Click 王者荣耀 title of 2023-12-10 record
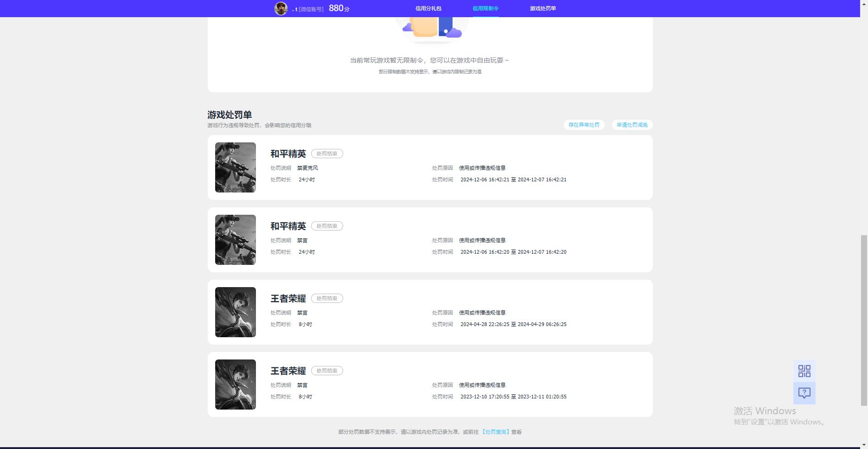Screen dimensions: 868x449 pos(288,371)
